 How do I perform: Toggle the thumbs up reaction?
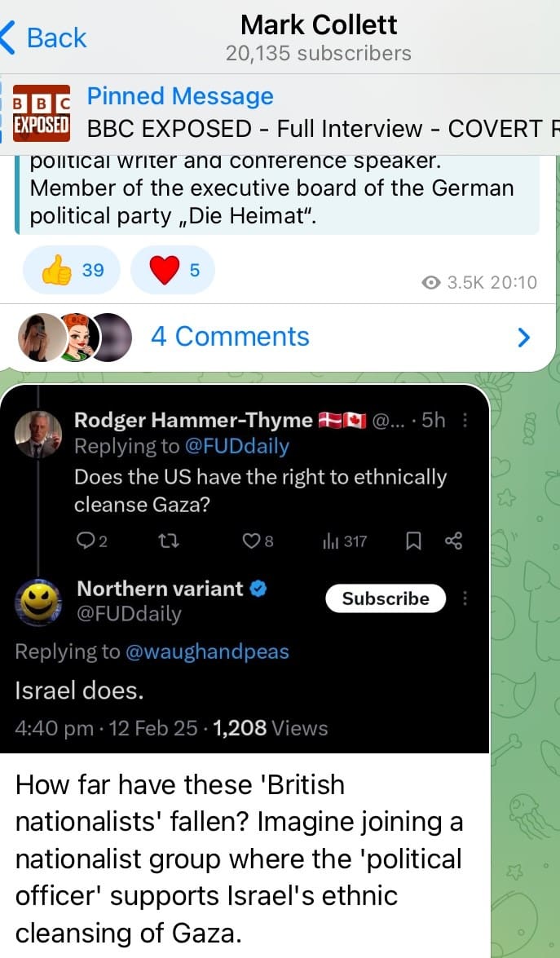click(x=72, y=270)
